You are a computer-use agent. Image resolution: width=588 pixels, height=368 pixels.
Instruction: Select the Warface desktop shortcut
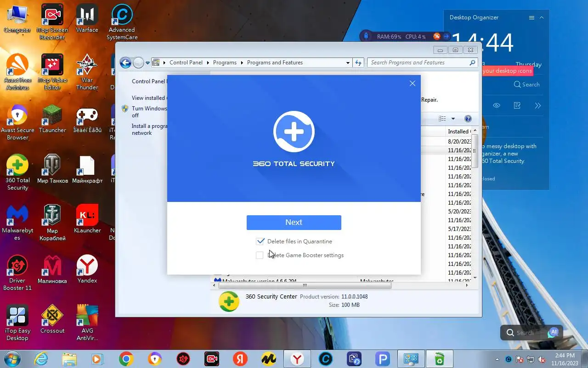pos(87,19)
